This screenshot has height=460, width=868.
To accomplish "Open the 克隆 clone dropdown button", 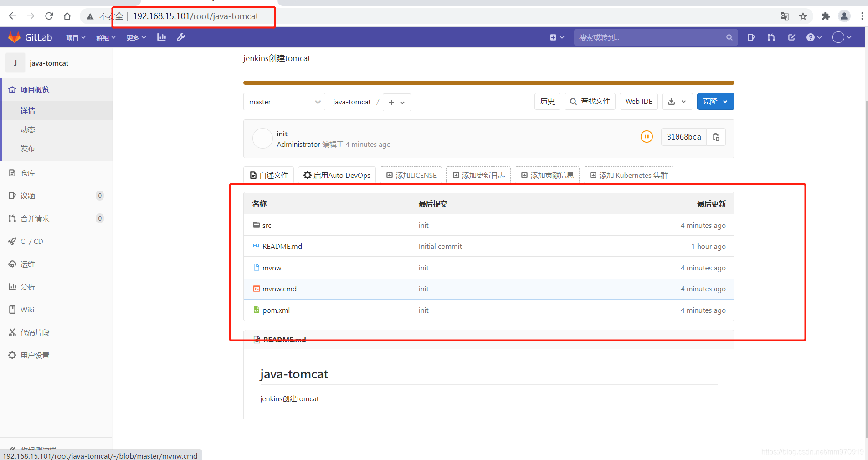I will [x=715, y=102].
